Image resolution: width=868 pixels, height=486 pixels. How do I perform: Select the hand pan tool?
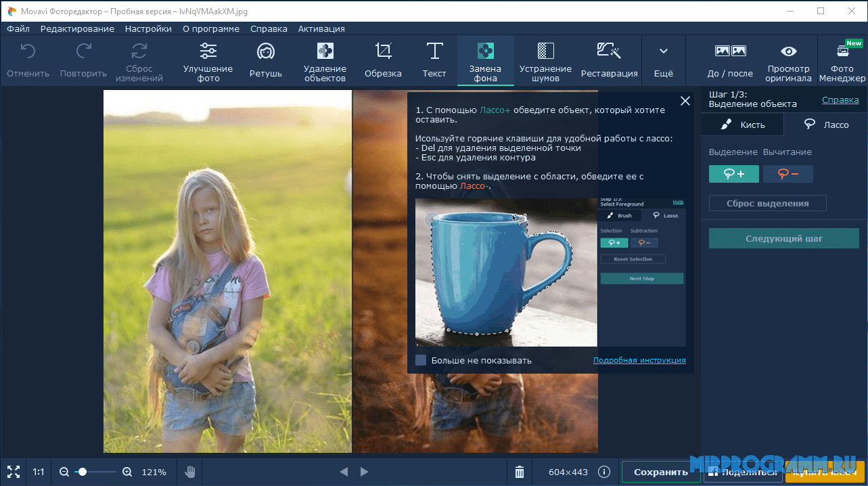point(190,472)
